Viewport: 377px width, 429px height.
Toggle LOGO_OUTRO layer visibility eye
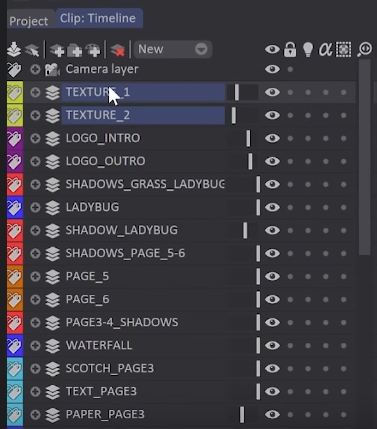pyautogui.click(x=272, y=161)
